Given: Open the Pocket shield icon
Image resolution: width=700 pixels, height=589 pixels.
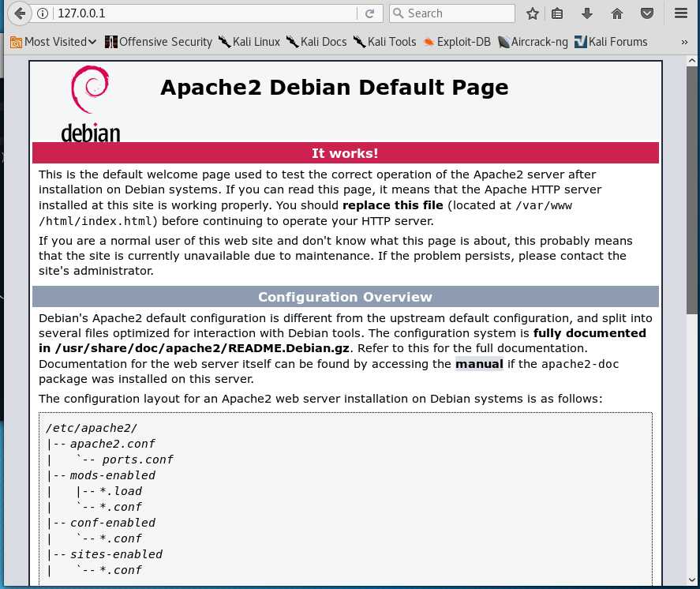Looking at the screenshot, I should click(647, 14).
